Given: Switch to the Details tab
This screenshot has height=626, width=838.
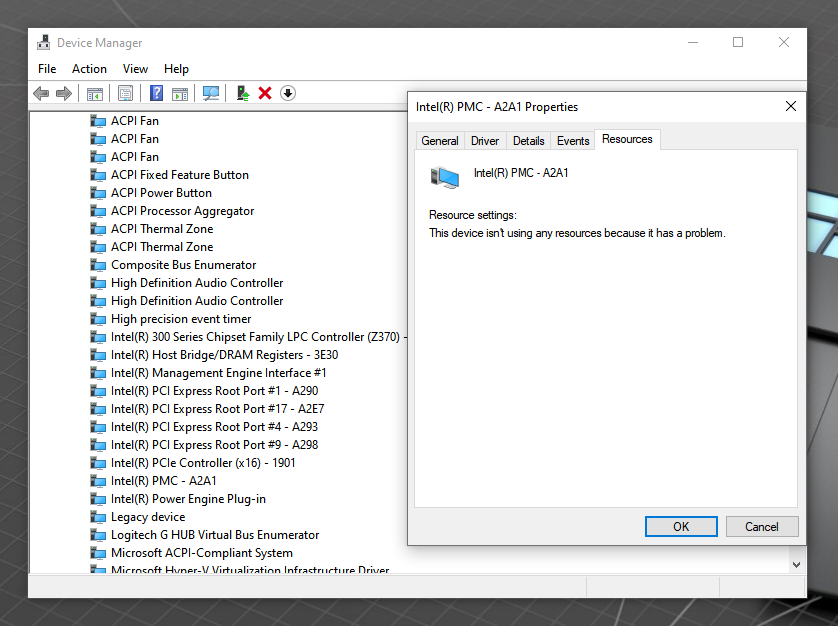Looking at the screenshot, I should [x=529, y=141].
